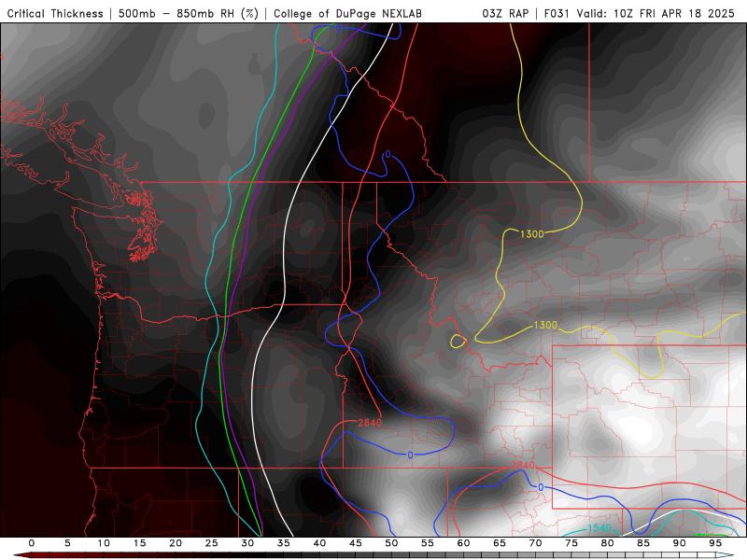The width and height of the screenshot is (747, 560).
Task: Click "Valid: 10Z FRI APR 18 2025" timestamp
Action: tap(655, 13)
